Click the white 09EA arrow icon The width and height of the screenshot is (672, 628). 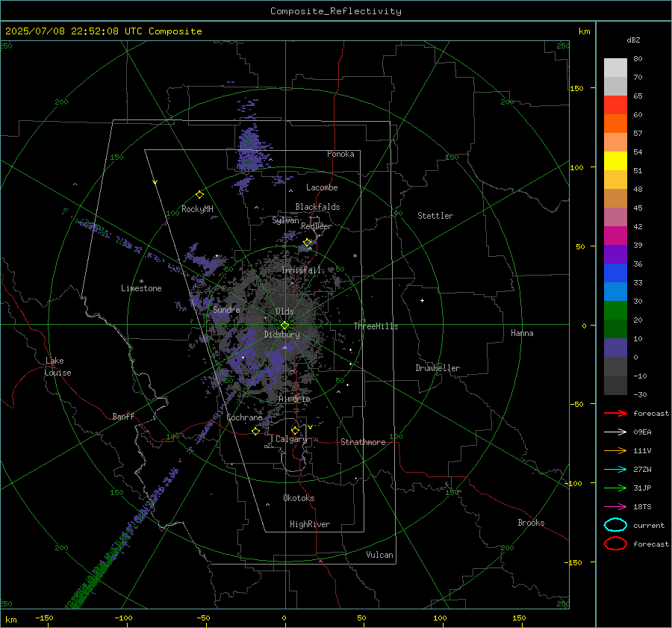(x=615, y=432)
